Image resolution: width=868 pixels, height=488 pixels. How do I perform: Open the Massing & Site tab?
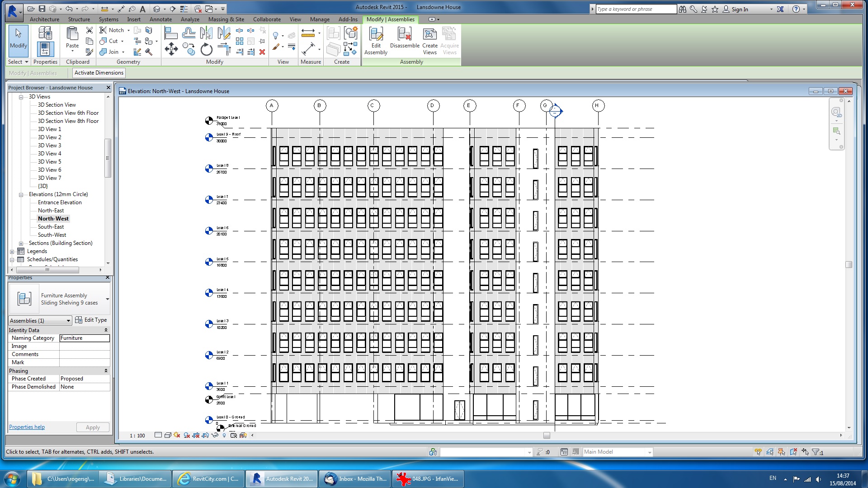coord(226,19)
